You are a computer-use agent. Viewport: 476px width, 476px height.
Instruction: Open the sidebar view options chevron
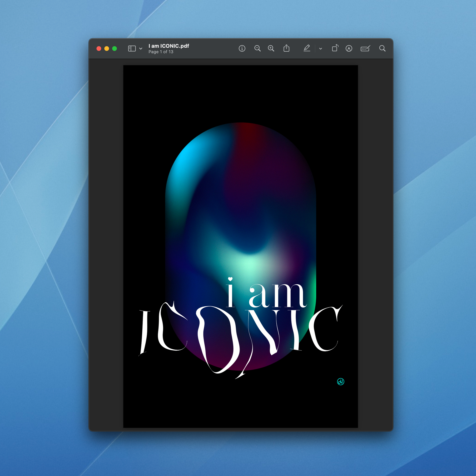click(141, 49)
